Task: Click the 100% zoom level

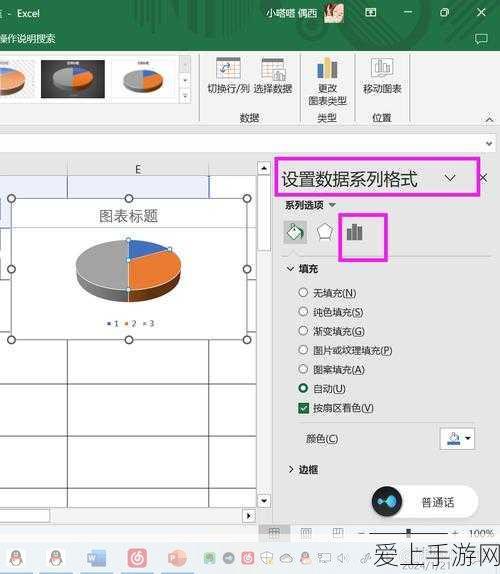Action: pos(481,533)
